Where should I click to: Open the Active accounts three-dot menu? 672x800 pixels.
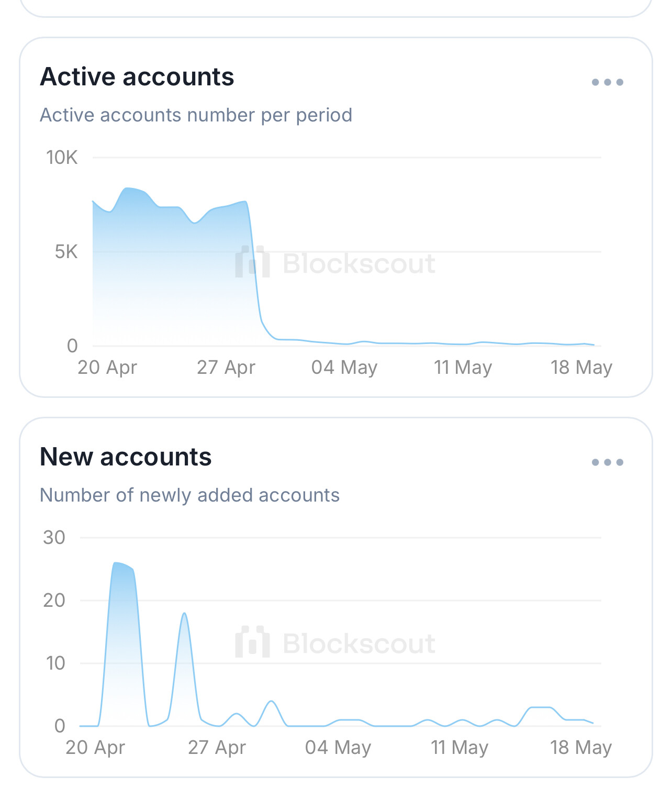(607, 82)
